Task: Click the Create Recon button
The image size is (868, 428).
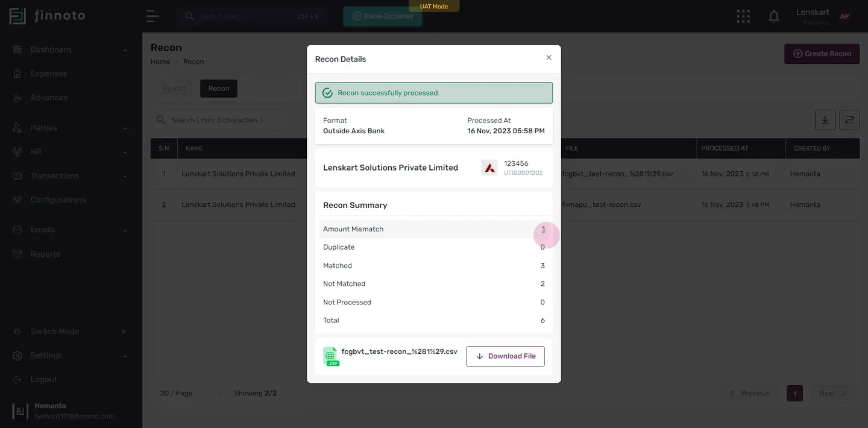Action: pyautogui.click(x=822, y=54)
